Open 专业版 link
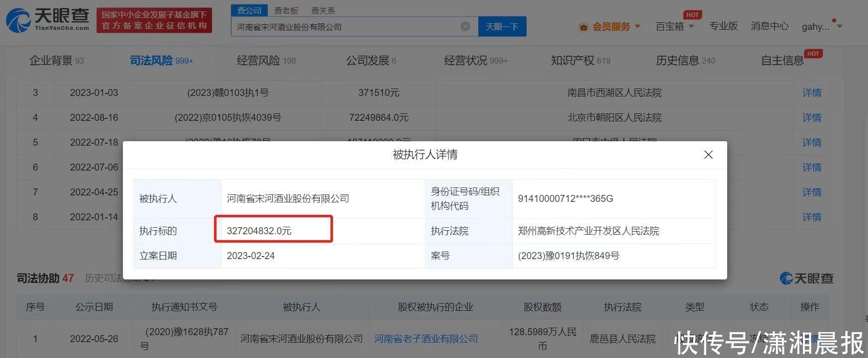 (723, 26)
